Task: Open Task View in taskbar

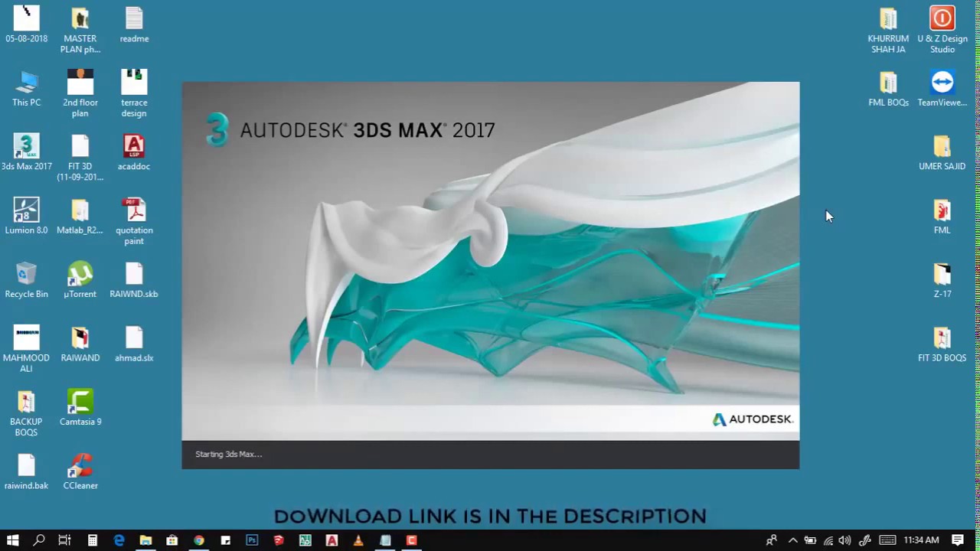Action: click(65, 540)
